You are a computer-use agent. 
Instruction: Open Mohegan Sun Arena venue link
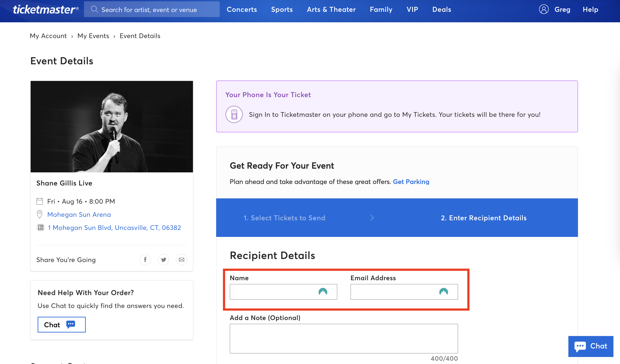(79, 214)
